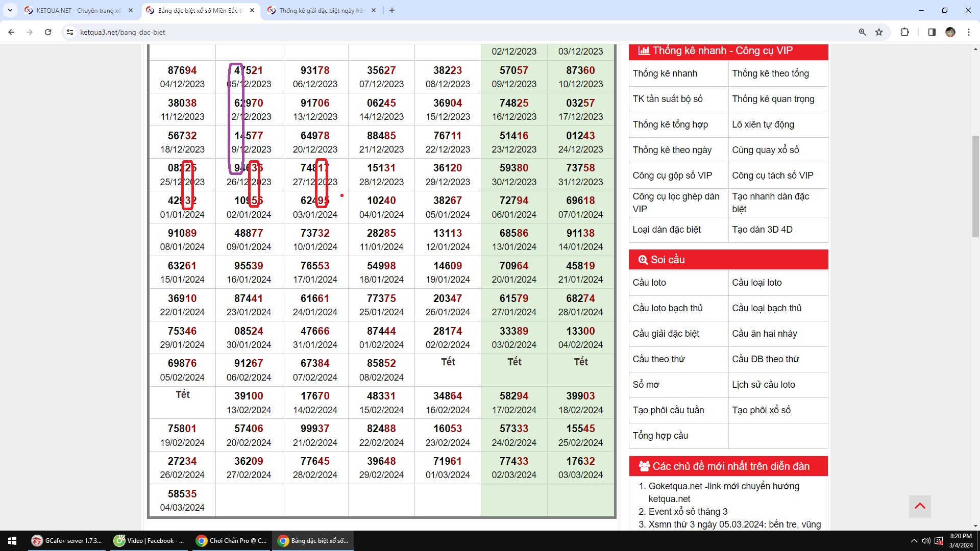Open Cầu loto bạch thủ link

(668, 308)
